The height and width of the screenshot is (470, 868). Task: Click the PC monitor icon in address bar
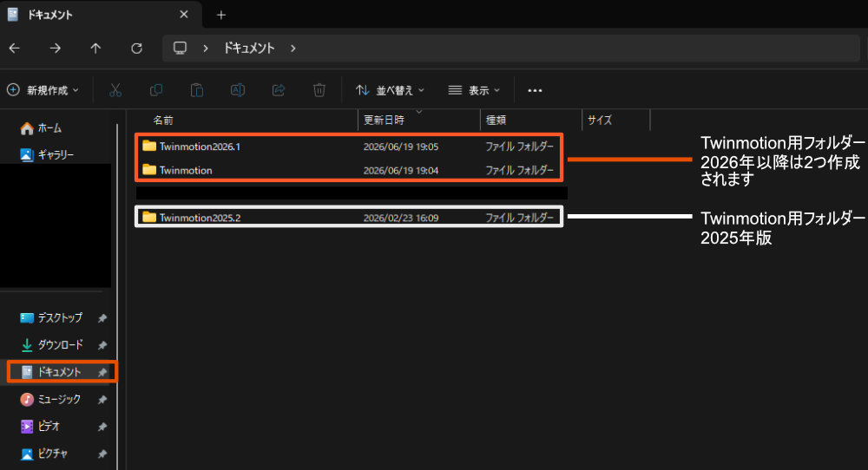pos(180,48)
